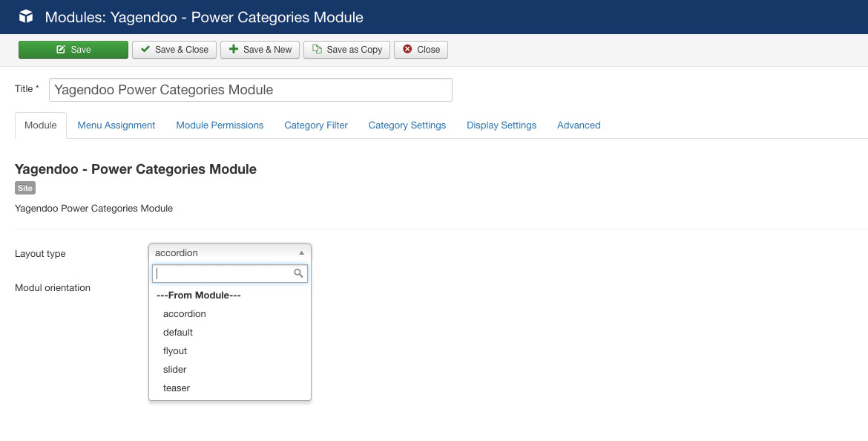Viewport: 868px width, 441px height.
Task: Click the green Save button
Action: pos(73,49)
